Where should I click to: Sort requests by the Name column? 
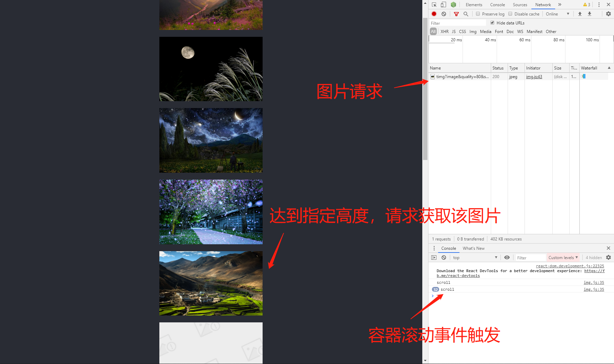pos(460,68)
